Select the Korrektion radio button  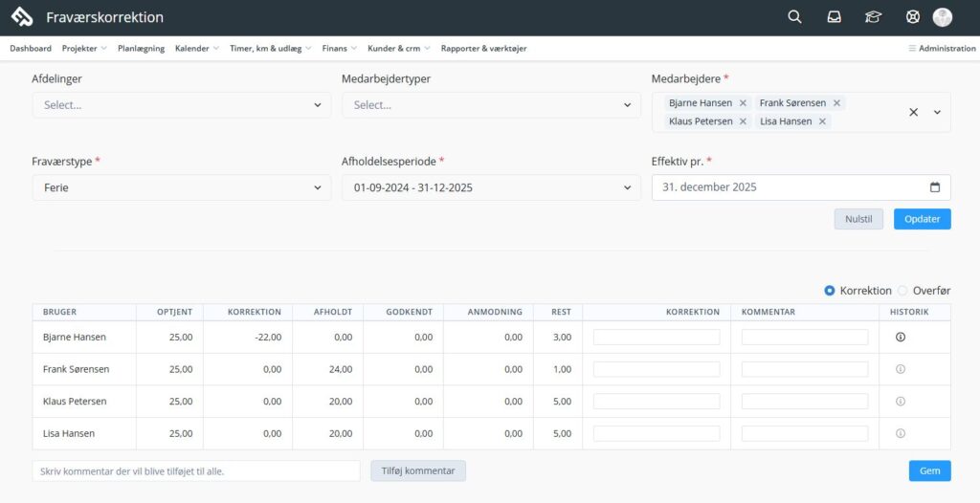[x=830, y=291]
